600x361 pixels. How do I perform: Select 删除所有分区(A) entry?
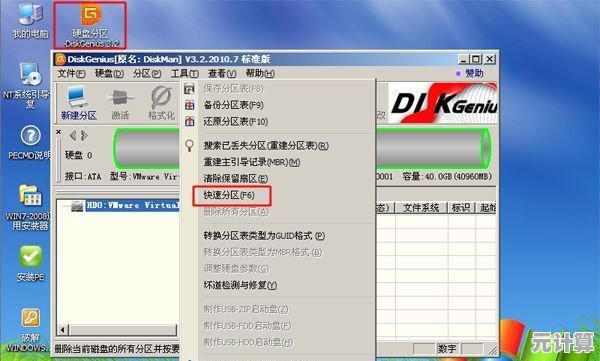(x=279, y=211)
